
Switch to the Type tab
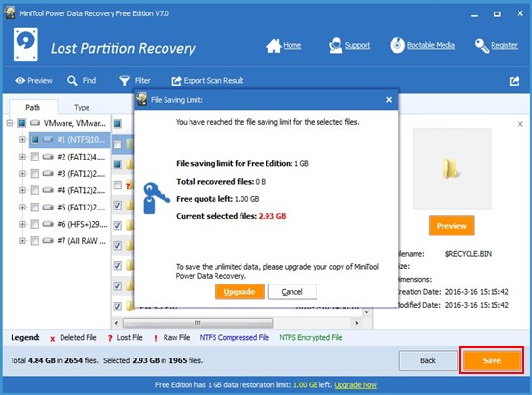point(82,108)
